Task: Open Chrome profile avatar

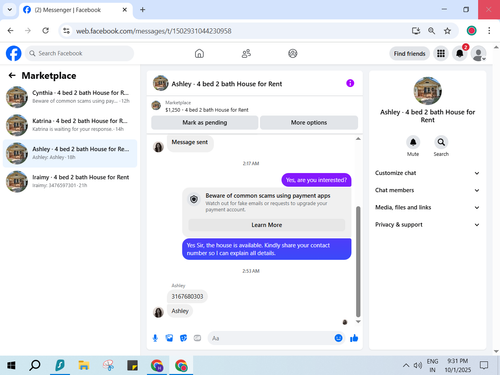Action: point(471,31)
